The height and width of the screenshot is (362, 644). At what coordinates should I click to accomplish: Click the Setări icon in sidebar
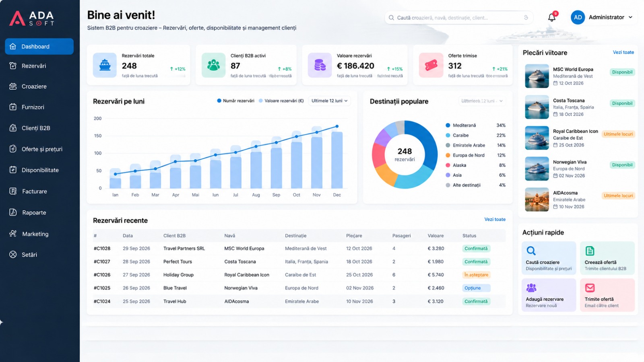13,255
